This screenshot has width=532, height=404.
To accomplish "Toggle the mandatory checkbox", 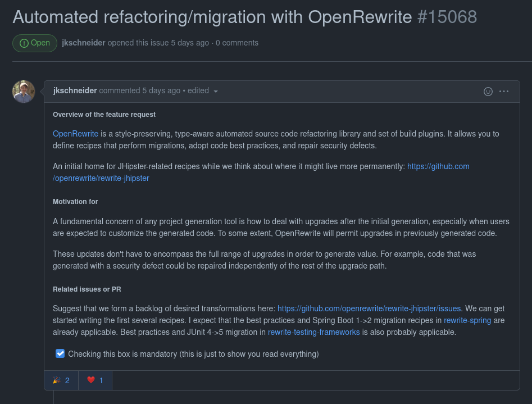I will point(60,353).
